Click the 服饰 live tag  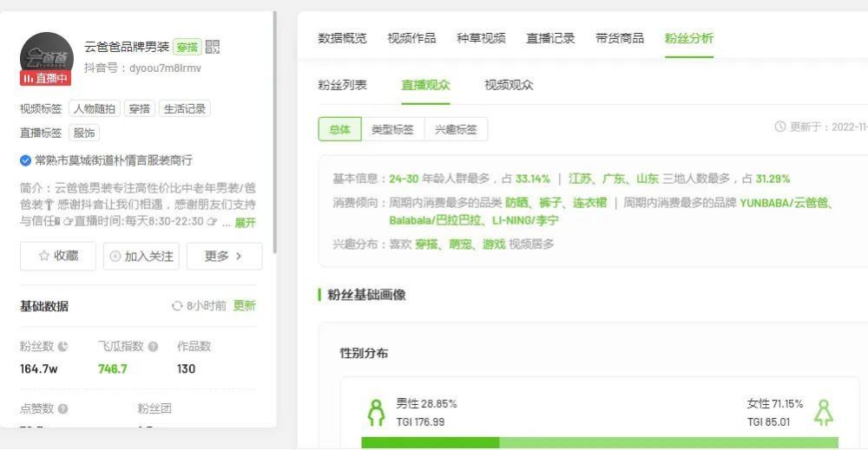tap(84, 134)
